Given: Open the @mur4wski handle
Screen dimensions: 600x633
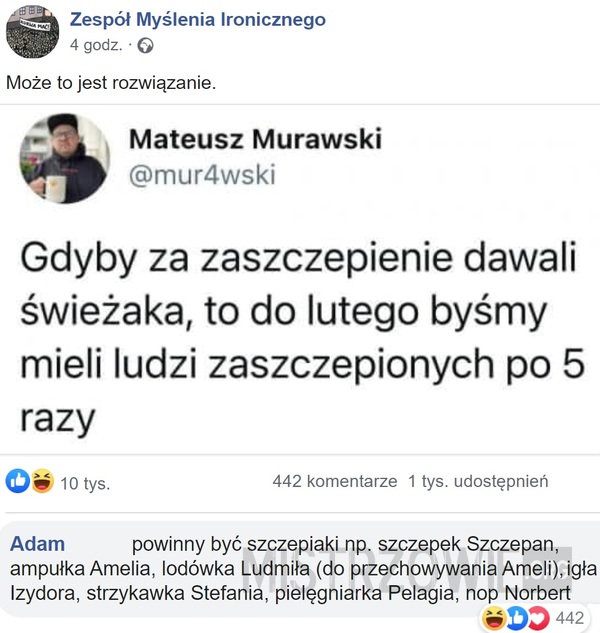Looking at the screenshot, I should click(x=202, y=175).
